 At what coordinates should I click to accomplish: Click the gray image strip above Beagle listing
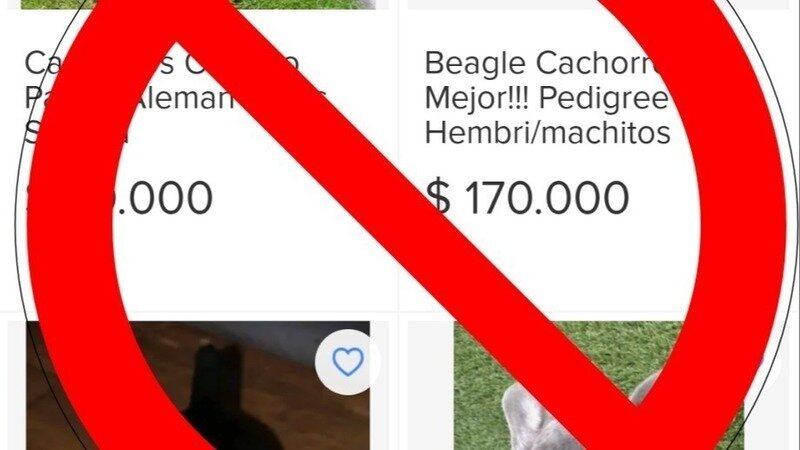click(597, 4)
